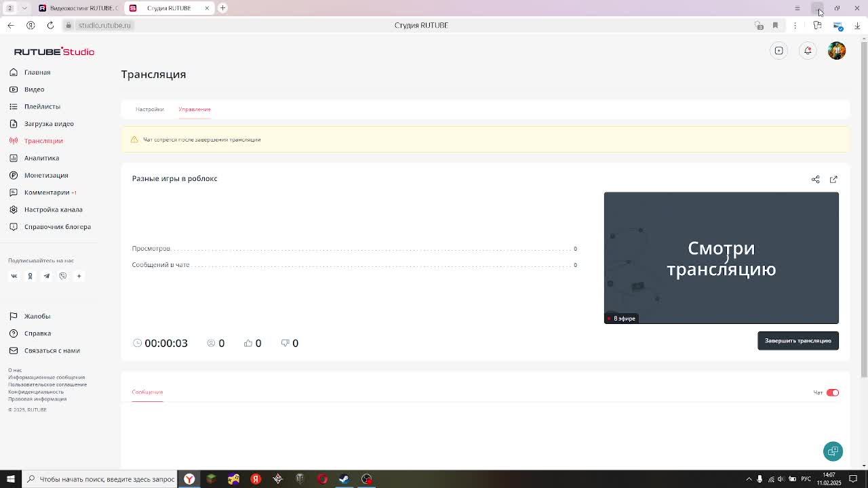Screen dimensions: 868x488
Task: Click the likes counter icon
Action: 248,343
